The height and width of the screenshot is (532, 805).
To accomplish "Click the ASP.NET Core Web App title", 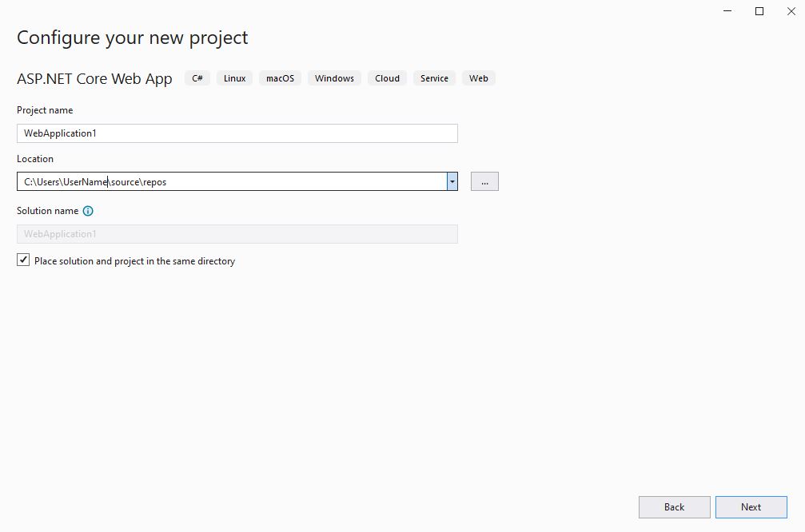I will [x=94, y=79].
